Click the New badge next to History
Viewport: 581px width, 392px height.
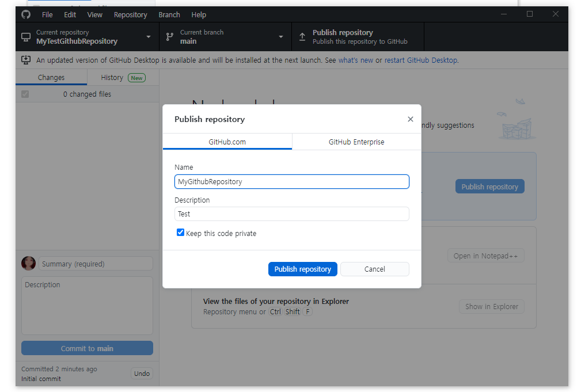(136, 78)
